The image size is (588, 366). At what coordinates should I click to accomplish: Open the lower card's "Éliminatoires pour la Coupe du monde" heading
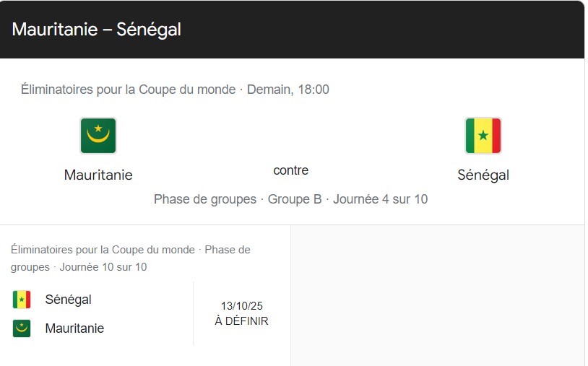(x=103, y=250)
